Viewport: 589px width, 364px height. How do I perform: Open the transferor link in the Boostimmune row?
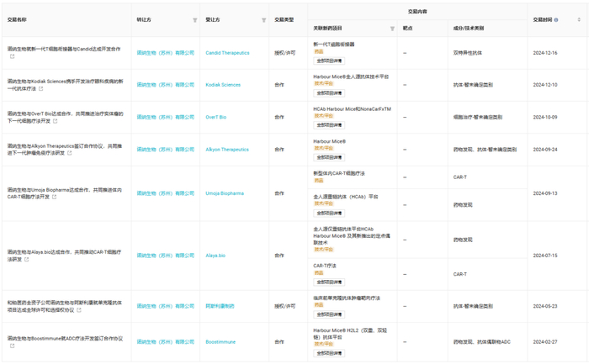click(x=165, y=342)
